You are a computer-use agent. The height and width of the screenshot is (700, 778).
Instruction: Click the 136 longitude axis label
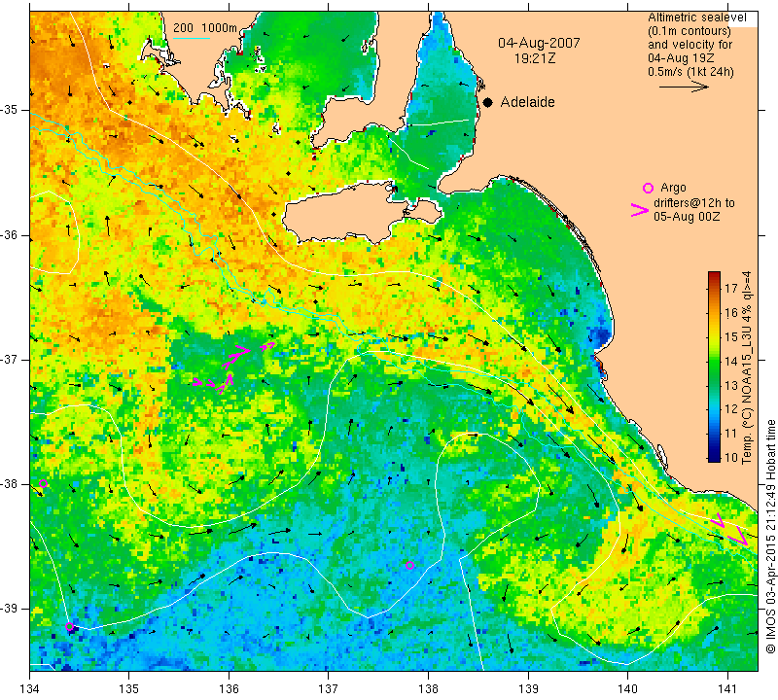coord(229,689)
